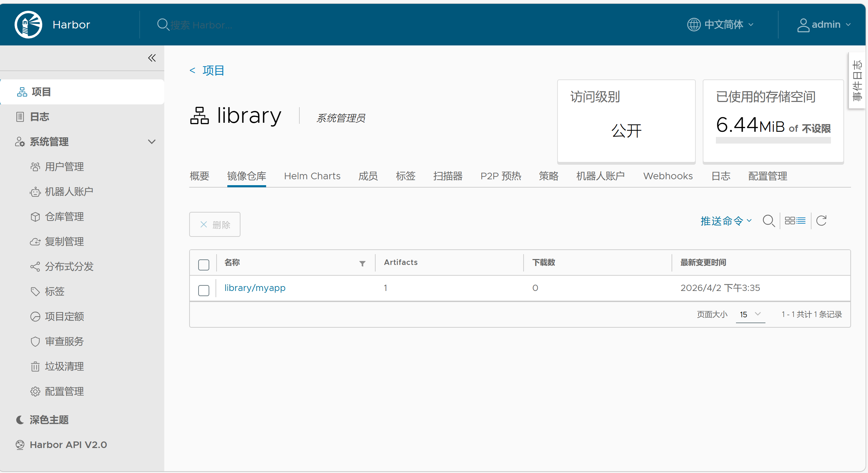This screenshot has width=868, height=473.
Task: Open Interrogation Services (审查服务) in sidebar
Action: coord(64,342)
